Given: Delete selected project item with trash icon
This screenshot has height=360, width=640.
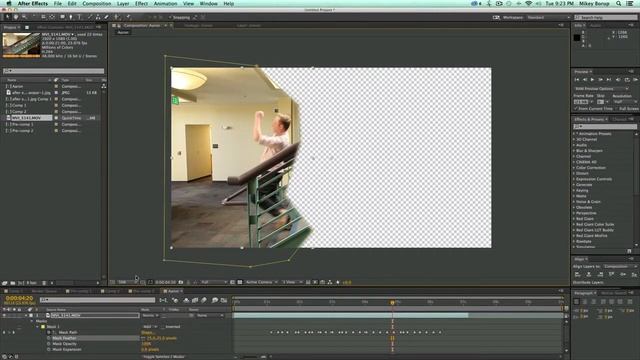Looking at the screenshot, I should click(44, 282).
